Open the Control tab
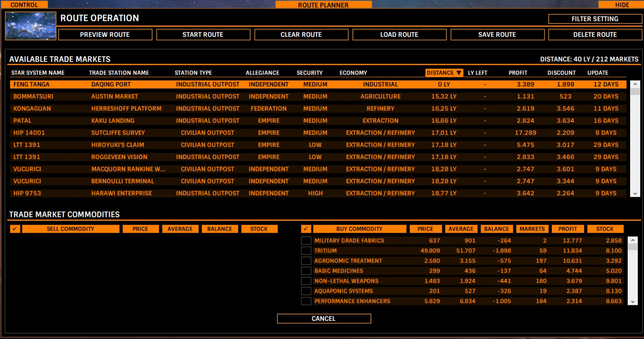Screen dimensions: 644x339 tap(24, 5)
